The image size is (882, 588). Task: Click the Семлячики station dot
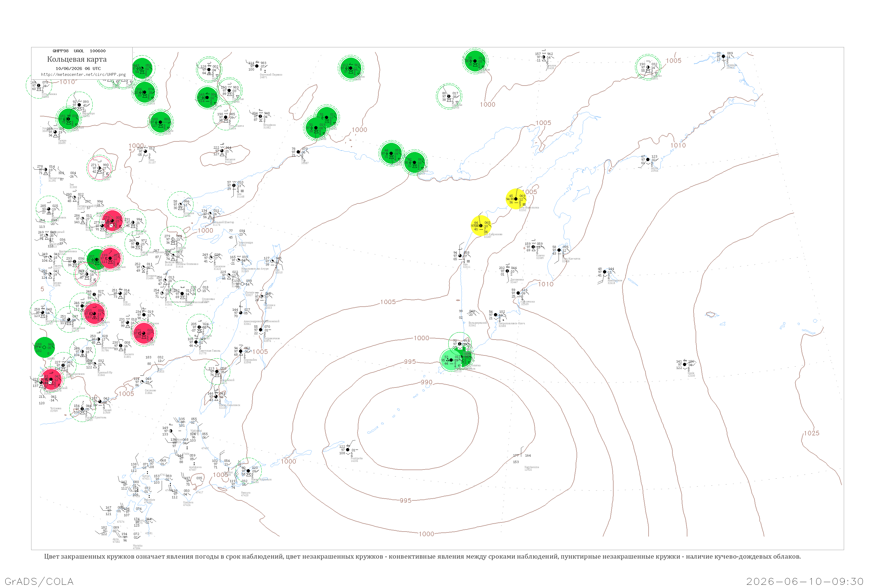coord(518,293)
